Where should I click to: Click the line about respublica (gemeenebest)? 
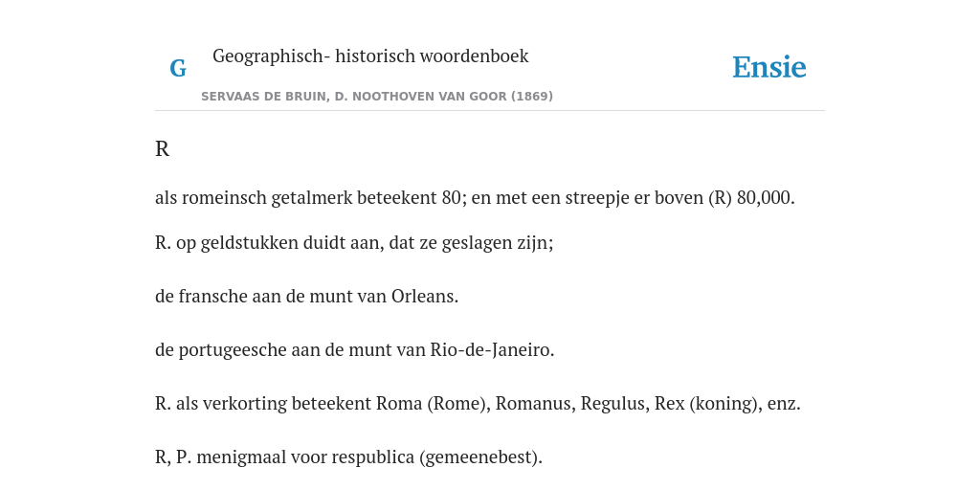click(x=348, y=457)
